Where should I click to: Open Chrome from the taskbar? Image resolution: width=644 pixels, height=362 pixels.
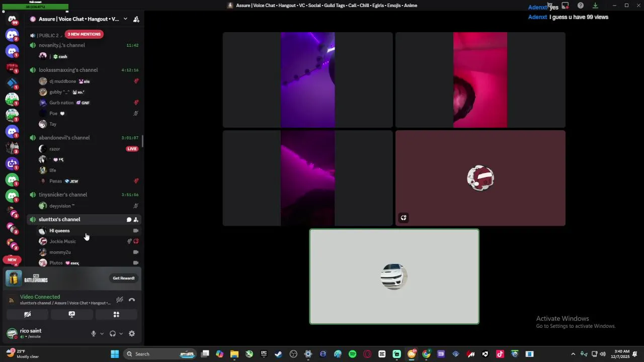pos(426,354)
